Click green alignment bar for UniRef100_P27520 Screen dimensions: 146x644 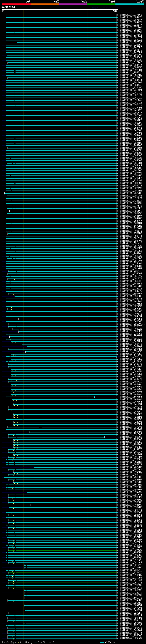pyautogui.click(x=63, y=550)
